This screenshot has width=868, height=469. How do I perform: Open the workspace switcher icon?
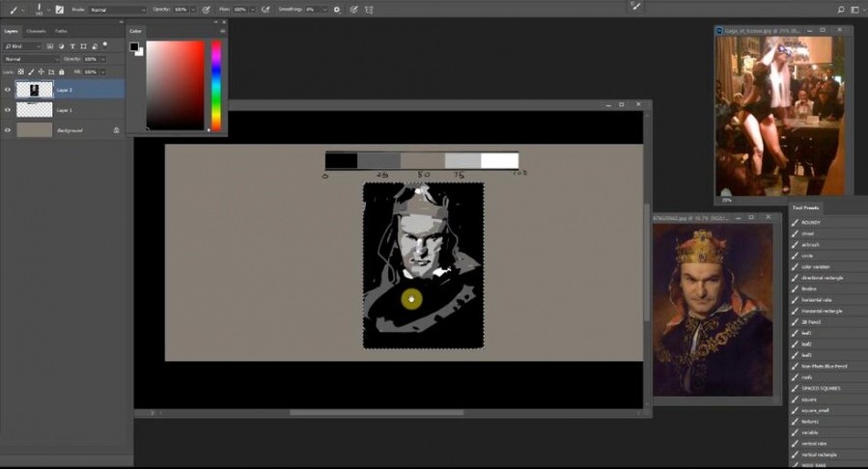point(855,10)
